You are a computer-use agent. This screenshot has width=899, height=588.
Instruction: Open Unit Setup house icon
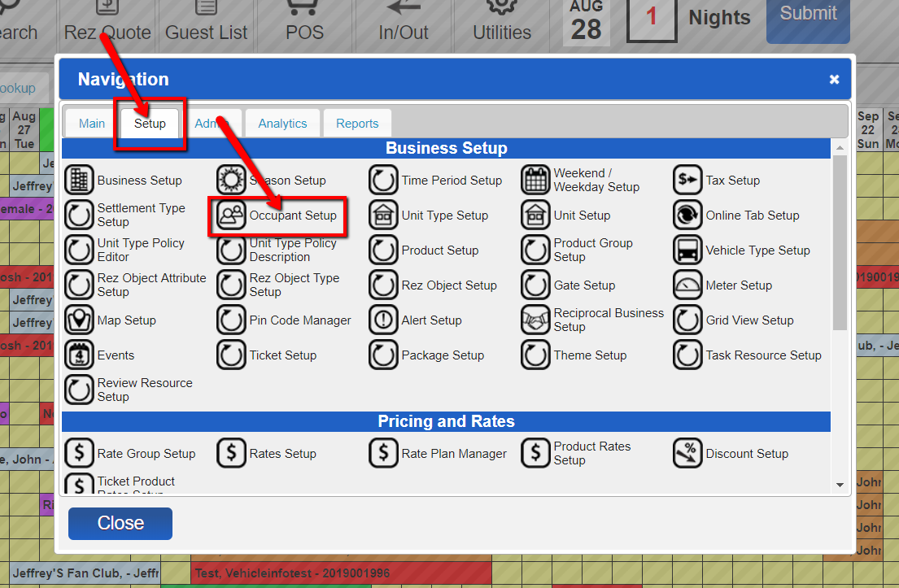tap(535, 215)
